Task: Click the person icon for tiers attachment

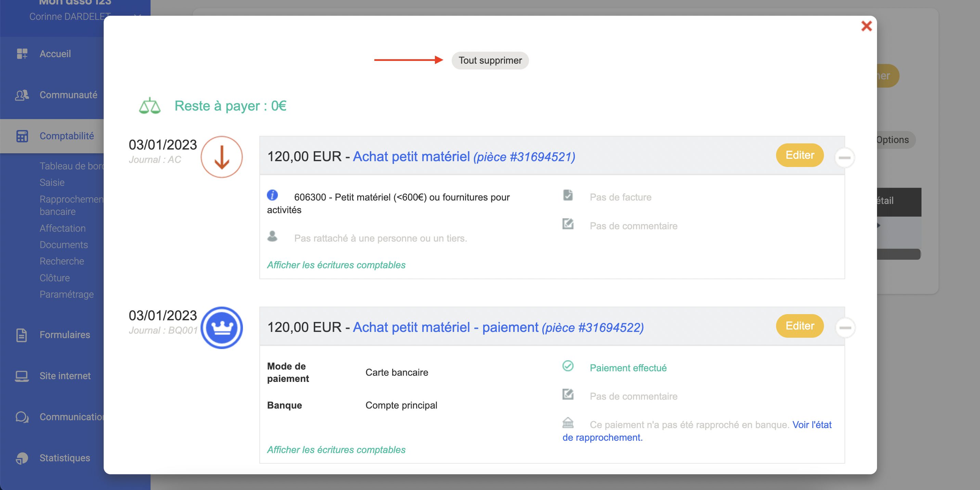Action: coord(272,236)
